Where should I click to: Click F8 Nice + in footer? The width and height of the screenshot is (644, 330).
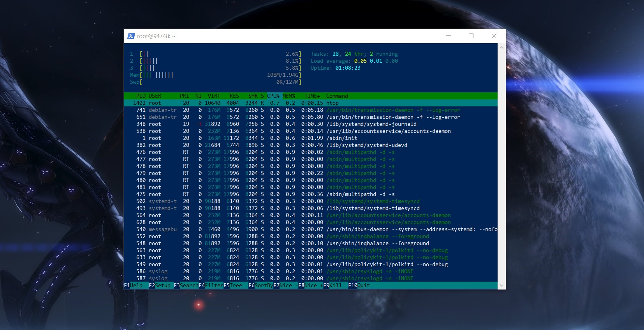tap(311, 285)
